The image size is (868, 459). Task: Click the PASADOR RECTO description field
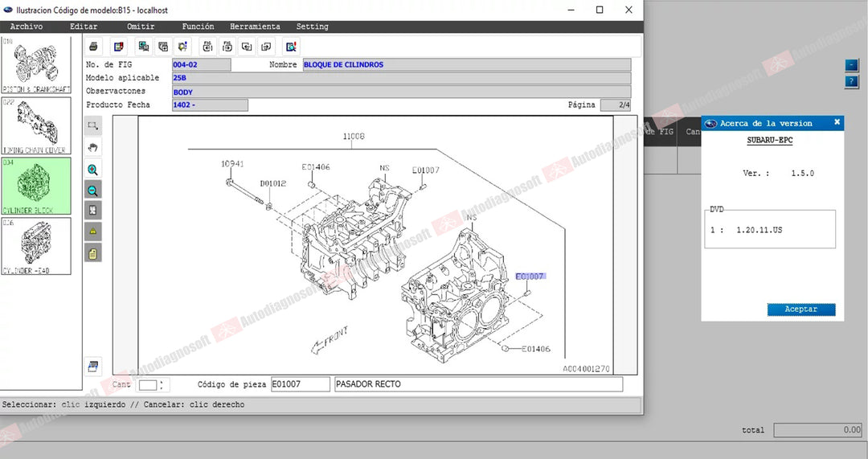(x=479, y=383)
